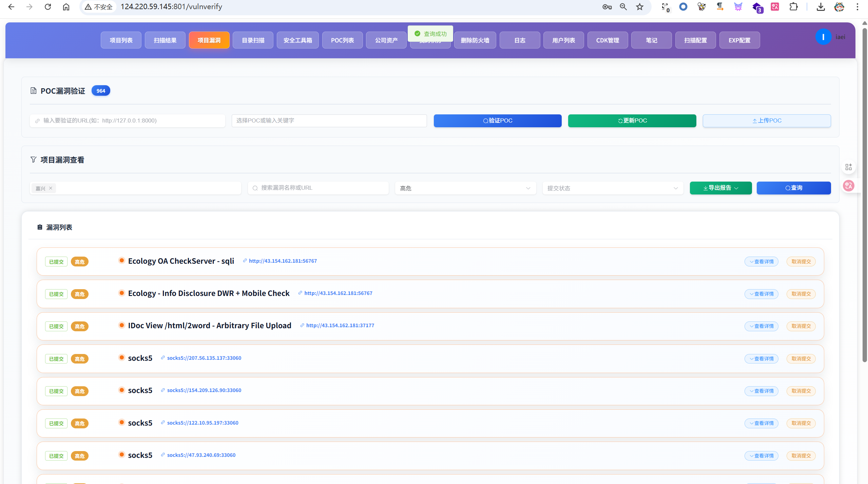Expand 查看详情 for Ecology OA CheckServer - sqli
This screenshot has height=484, width=868.
tap(761, 262)
